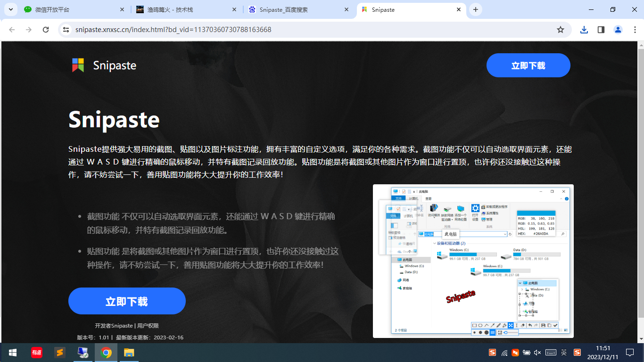
Task: Click the large Snipaste heading
Action: 114,120
